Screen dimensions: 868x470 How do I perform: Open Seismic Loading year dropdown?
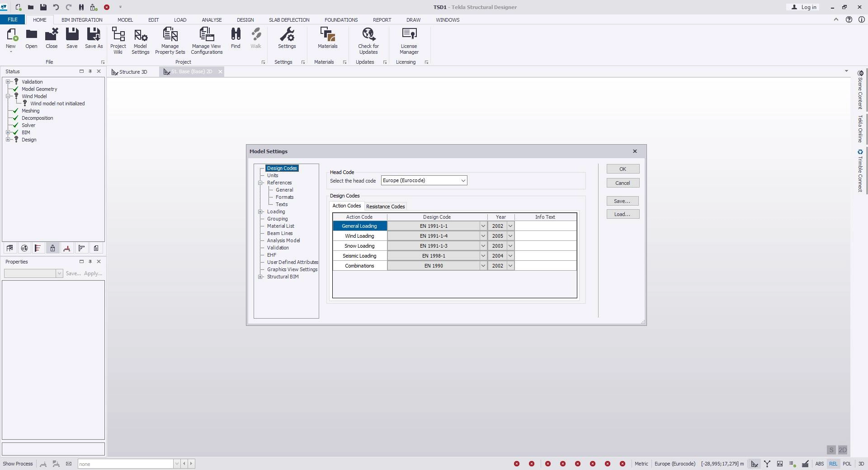510,256
